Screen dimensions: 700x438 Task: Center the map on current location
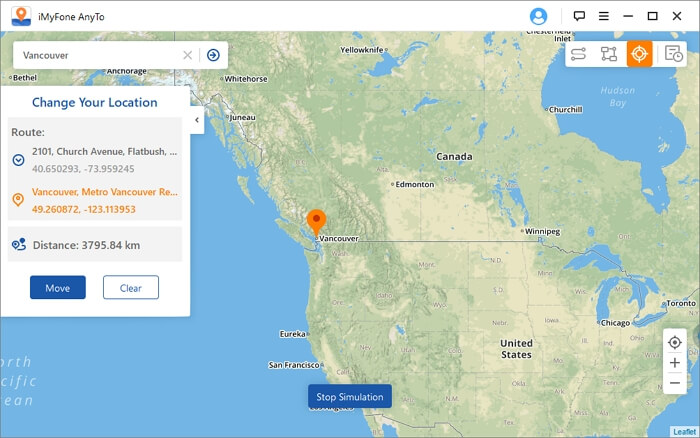[675, 342]
